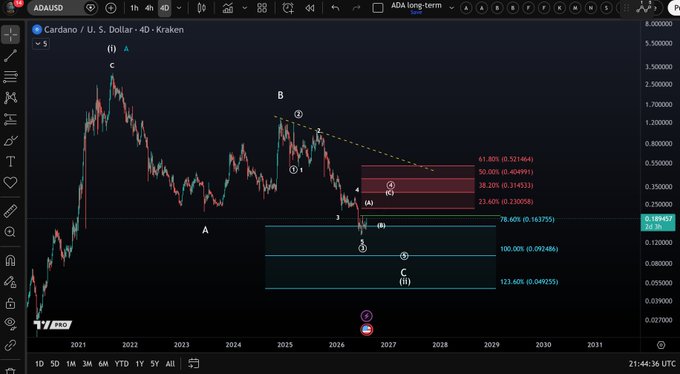Click the link icon in left toolbar
Image resolution: width=680 pixels, height=374 pixels.
10,345
